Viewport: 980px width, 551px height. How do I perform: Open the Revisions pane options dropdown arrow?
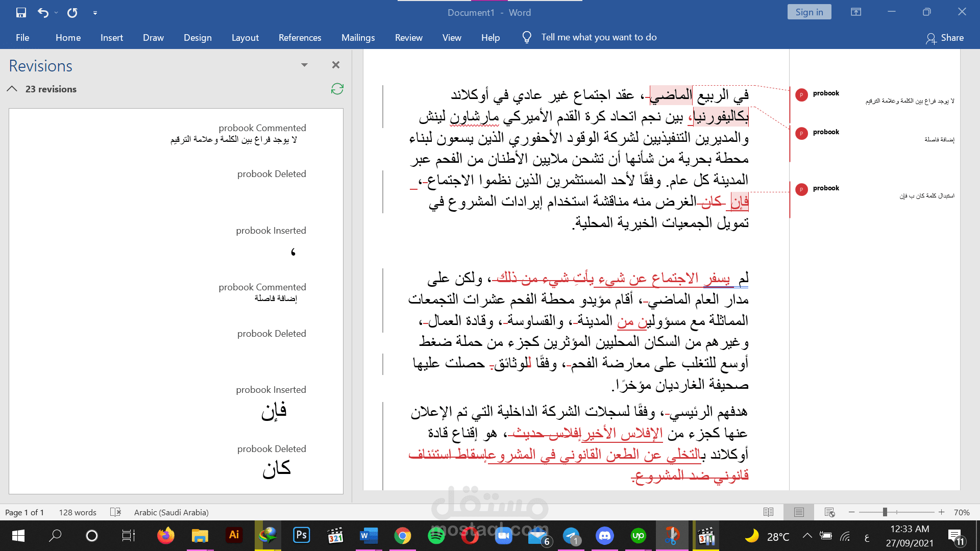pyautogui.click(x=304, y=65)
